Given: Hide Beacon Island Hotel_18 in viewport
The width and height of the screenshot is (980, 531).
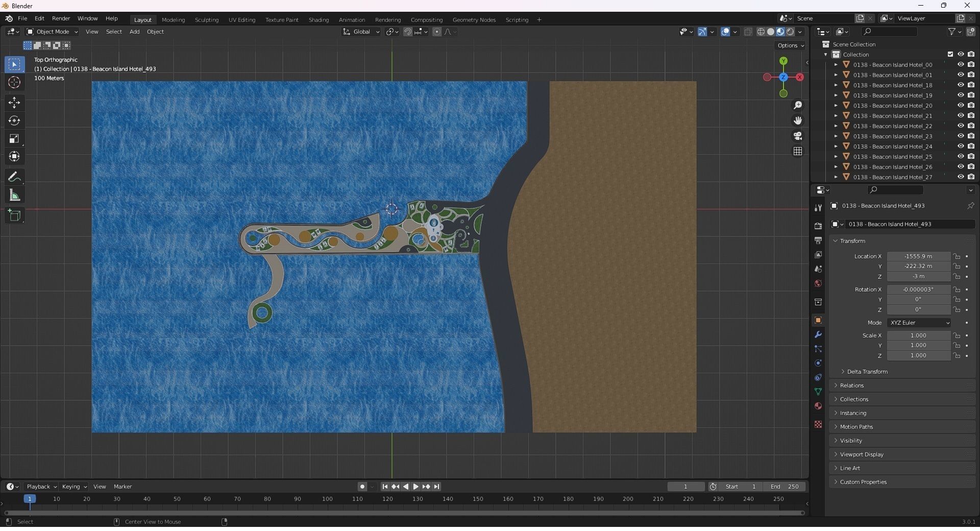Looking at the screenshot, I should point(960,85).
